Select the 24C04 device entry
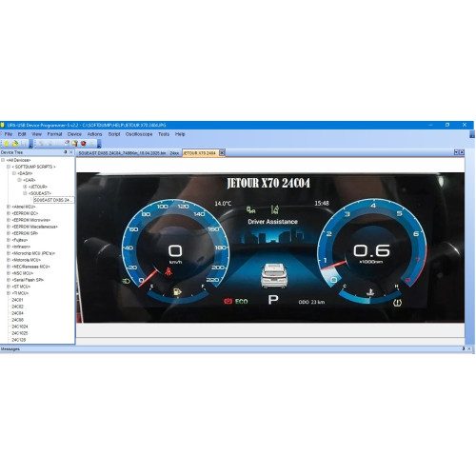Screen dimensions: 476x476 [17, 313]
